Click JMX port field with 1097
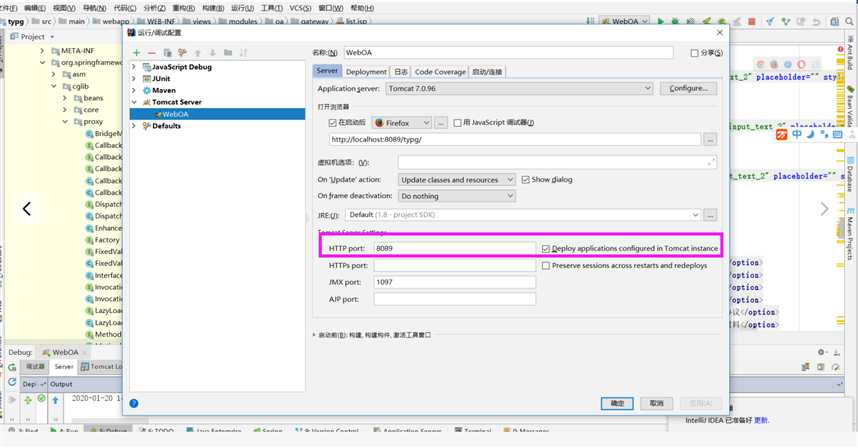 pyautogui.click(x=455, y=282)
